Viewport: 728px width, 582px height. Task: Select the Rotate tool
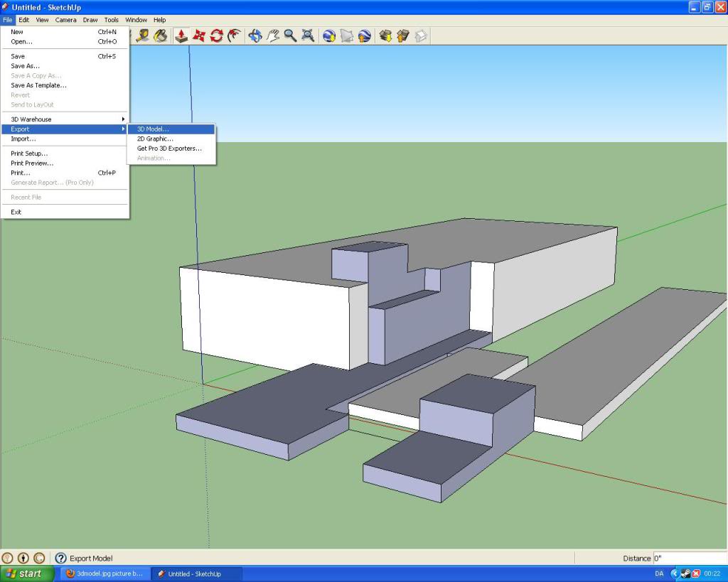click(216, 36)
